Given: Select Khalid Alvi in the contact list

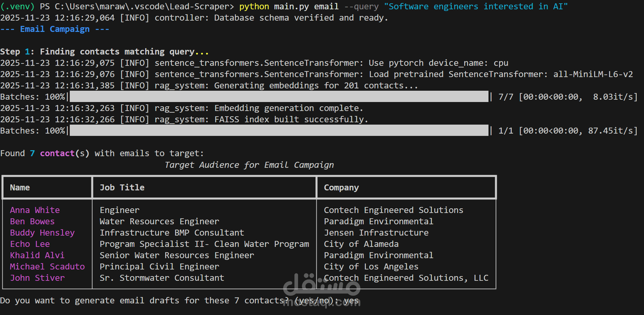Looking at the screenshot, I should coord(37,255).
